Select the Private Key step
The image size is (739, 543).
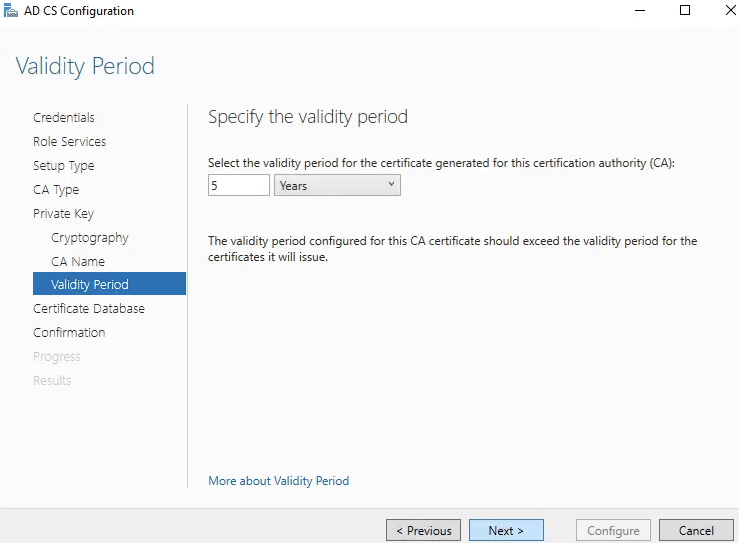63,213
